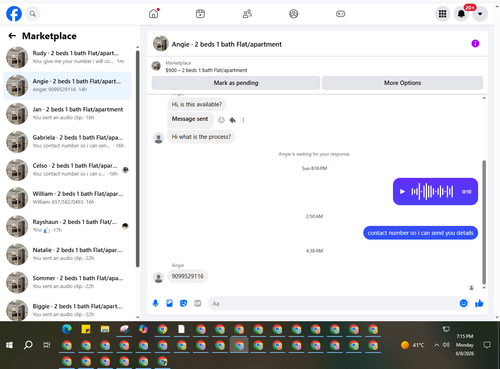Open Gabriela's conversation

(x=67, y=142)
